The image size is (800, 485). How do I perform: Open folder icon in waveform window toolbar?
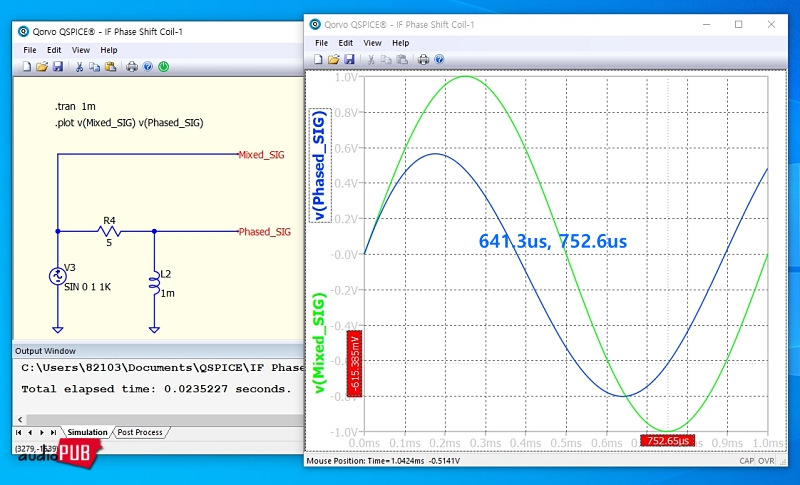coord(333,60)
